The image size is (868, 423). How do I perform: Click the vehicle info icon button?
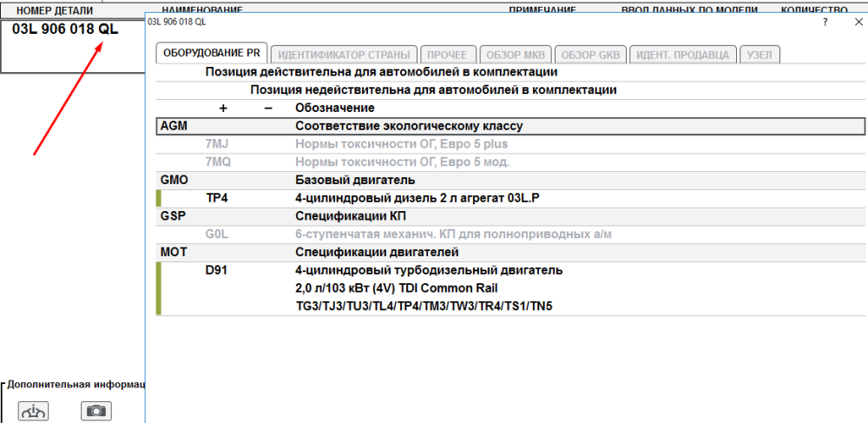pos(34,411)
